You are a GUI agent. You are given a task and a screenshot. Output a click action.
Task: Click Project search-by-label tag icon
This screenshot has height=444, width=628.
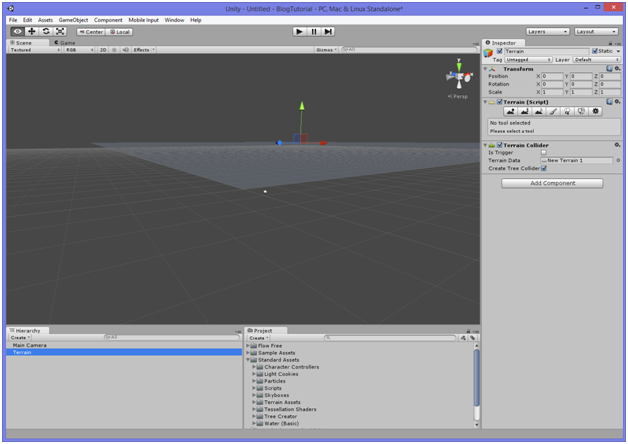coord(473,338)
